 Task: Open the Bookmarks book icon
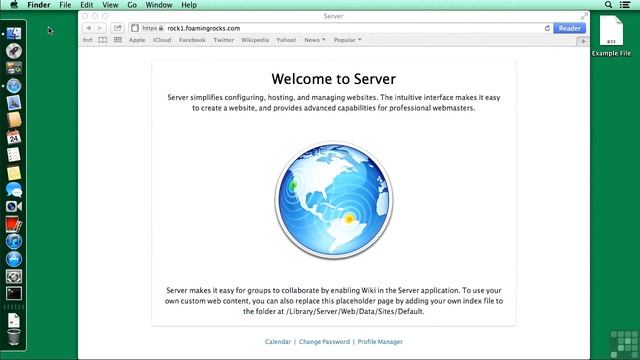tap(103, 40)
